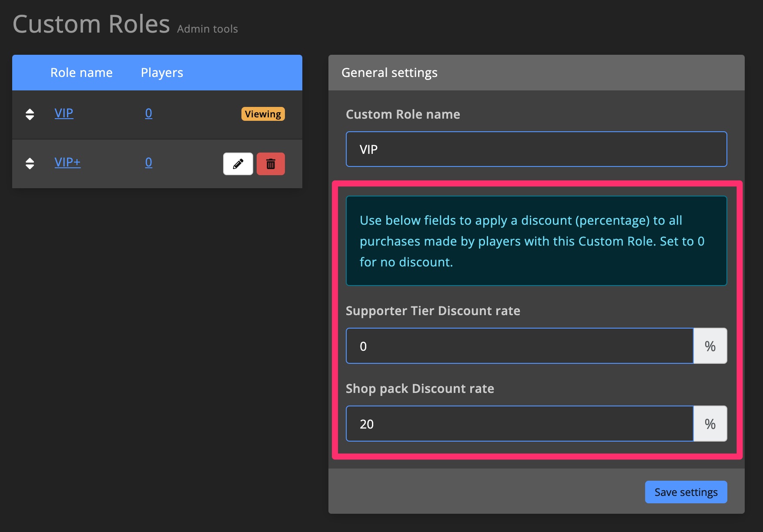763x532 pixels.
Task: Focus the Custom Role name field
Action: click(536, 149)
